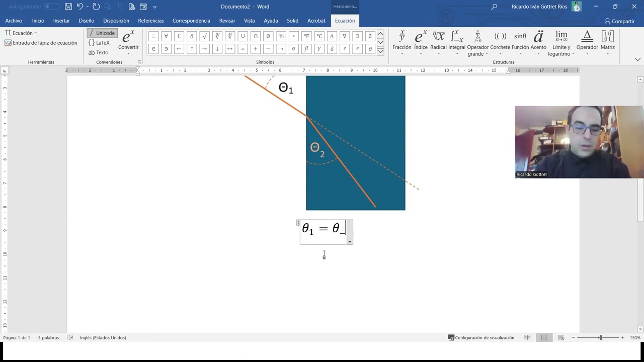Insert the increment delta symbol
644x362 pixels.
(332, 36)
